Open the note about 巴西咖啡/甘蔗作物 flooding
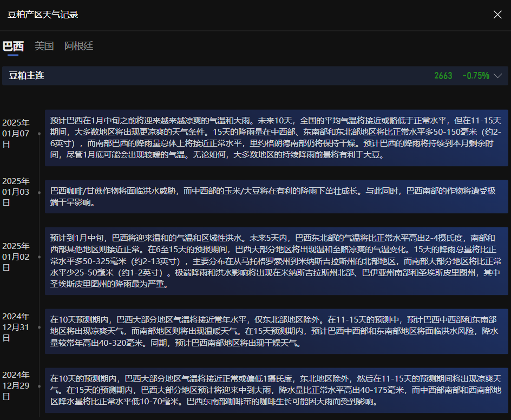 click(277, 196)
